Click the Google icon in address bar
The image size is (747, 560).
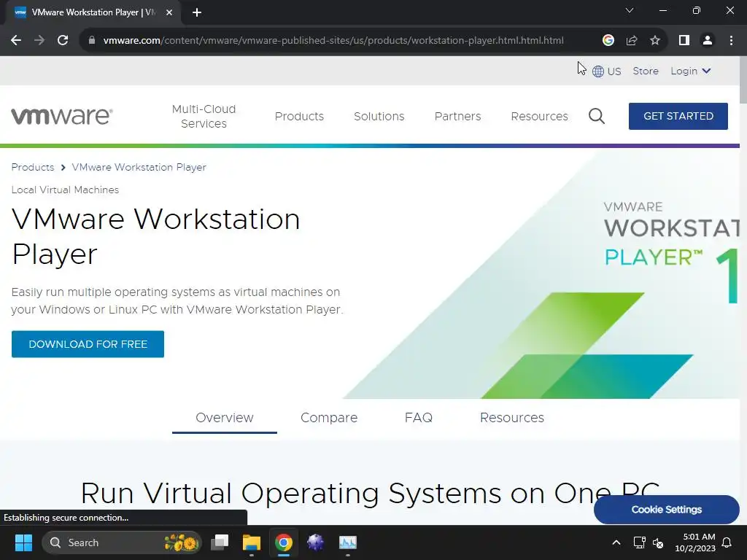pos(608,41)
